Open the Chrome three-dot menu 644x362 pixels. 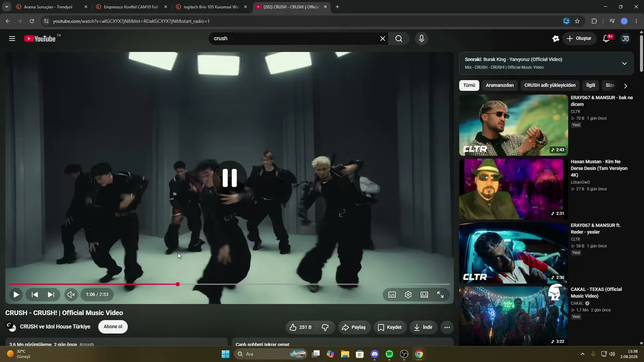pos(637,21)
